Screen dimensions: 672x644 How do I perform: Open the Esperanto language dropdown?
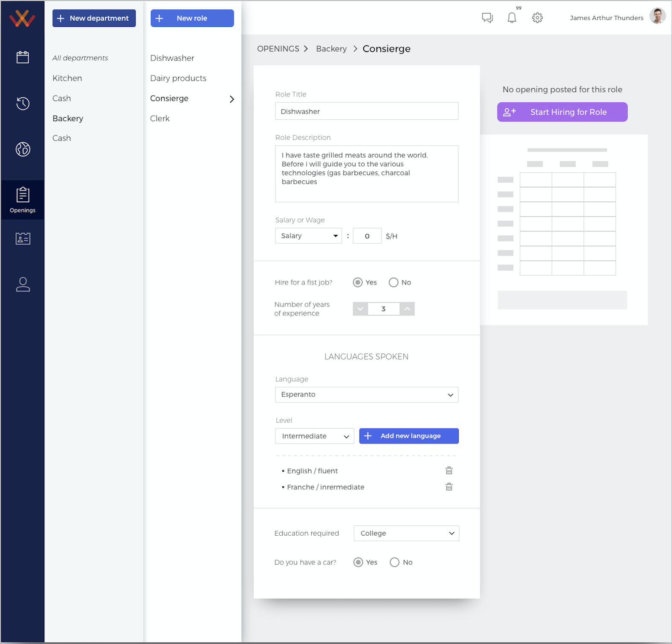366,395
